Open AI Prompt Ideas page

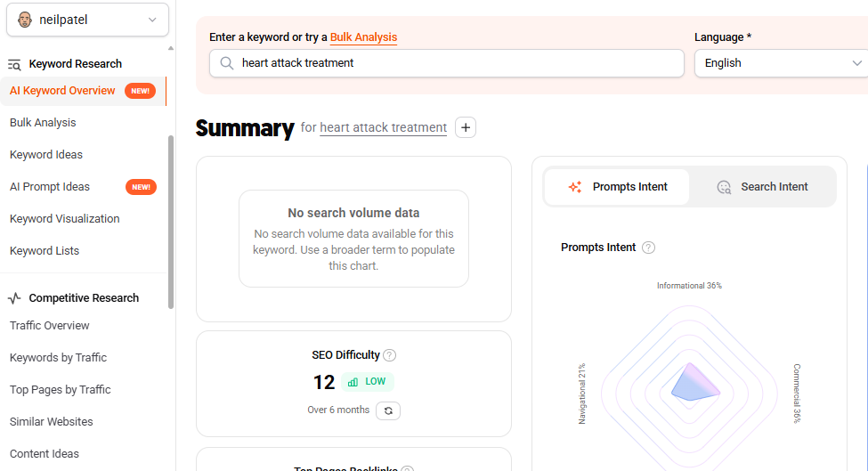click(50, 187)
